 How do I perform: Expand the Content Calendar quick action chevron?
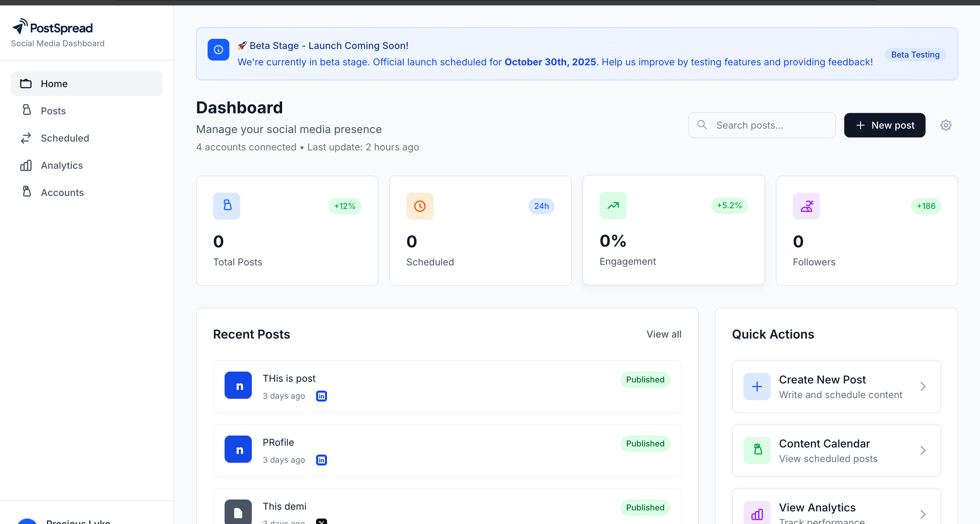(x=924, y=451)
